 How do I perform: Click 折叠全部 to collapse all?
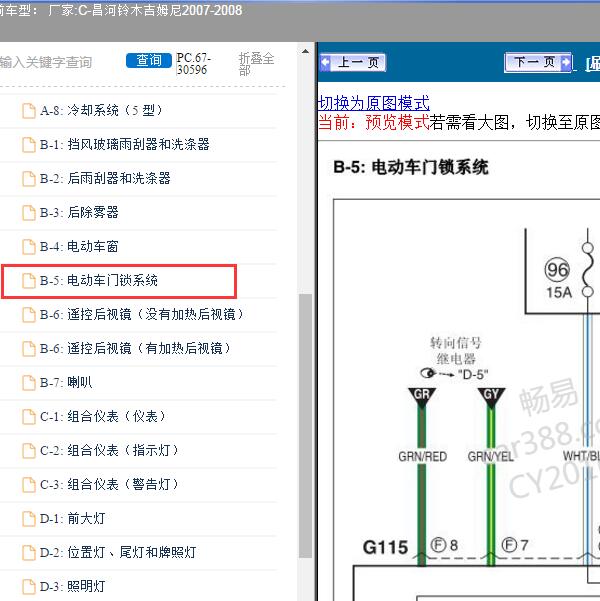coord(256,64)
